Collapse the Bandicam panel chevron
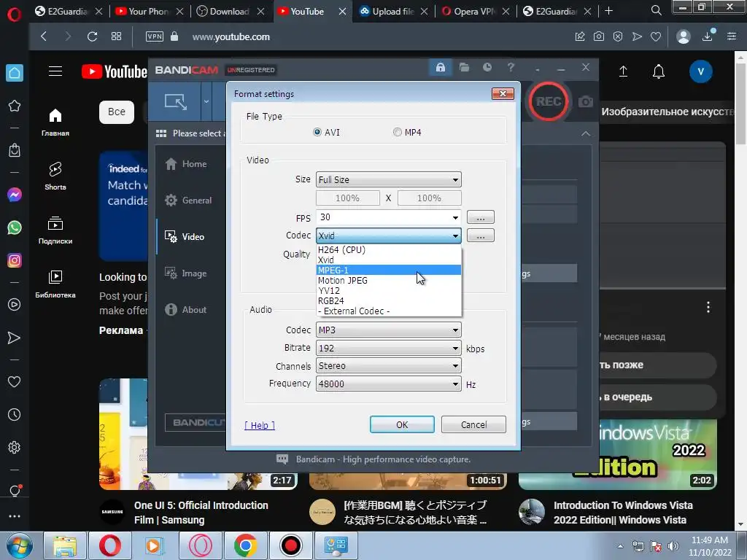 tap(586, 134)
